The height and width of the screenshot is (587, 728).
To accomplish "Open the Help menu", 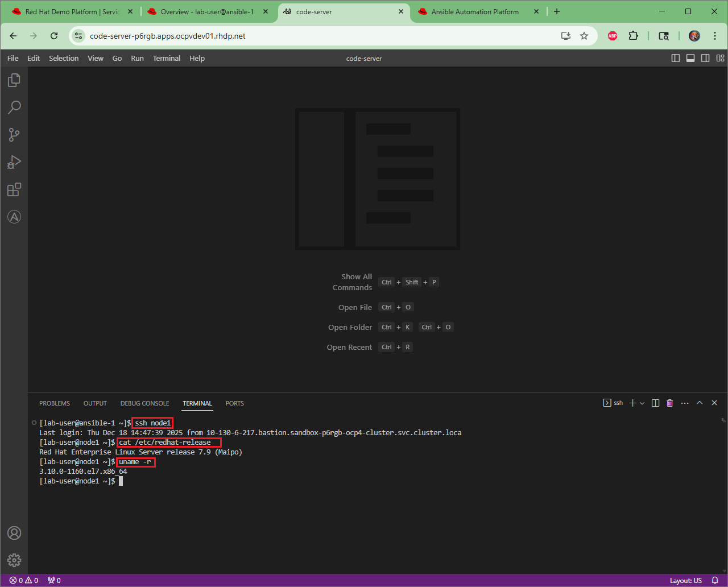I will tap(197, 58).
